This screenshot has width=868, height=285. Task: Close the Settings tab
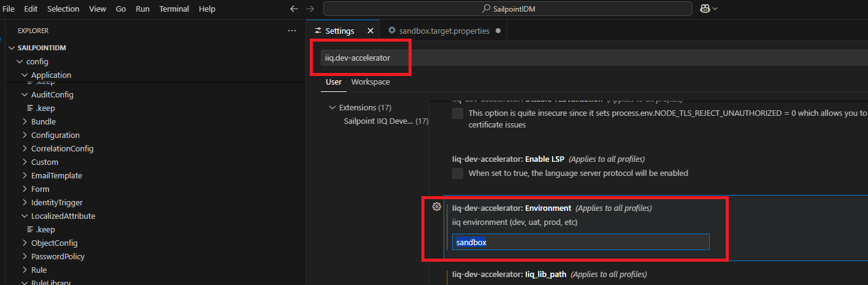pyautogui.click(x=369, y=31)
